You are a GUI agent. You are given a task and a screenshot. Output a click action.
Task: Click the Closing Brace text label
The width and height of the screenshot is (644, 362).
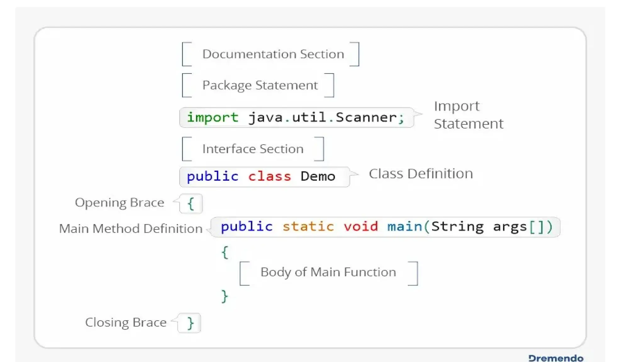coord(125,323)
